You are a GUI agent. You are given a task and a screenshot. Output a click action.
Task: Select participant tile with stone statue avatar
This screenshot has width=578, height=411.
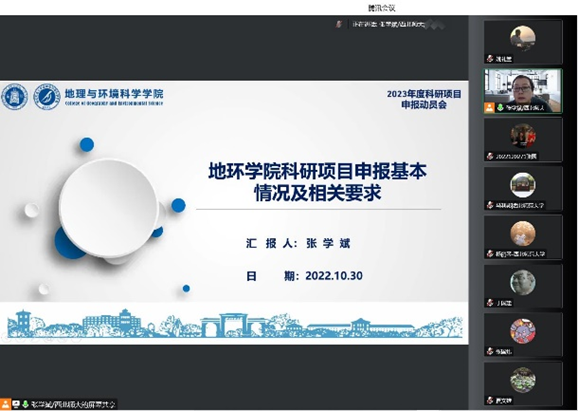click(x=523, y=286)
